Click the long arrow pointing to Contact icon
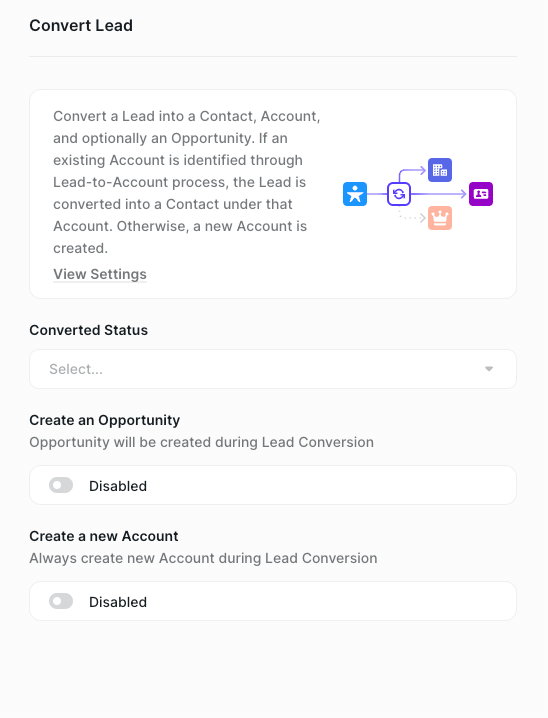This screenshot has height=718, width=548. (x=439, y=194)
